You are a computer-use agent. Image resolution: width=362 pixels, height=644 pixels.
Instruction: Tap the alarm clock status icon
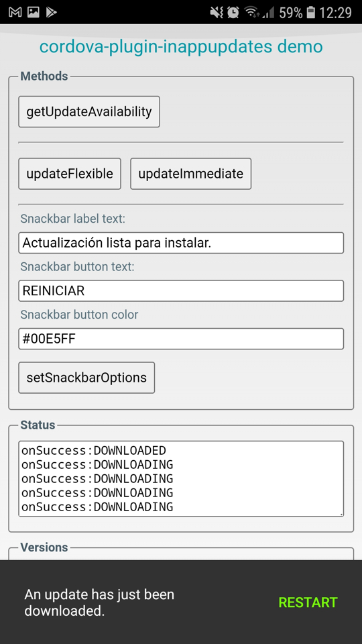tap(233, 12)
